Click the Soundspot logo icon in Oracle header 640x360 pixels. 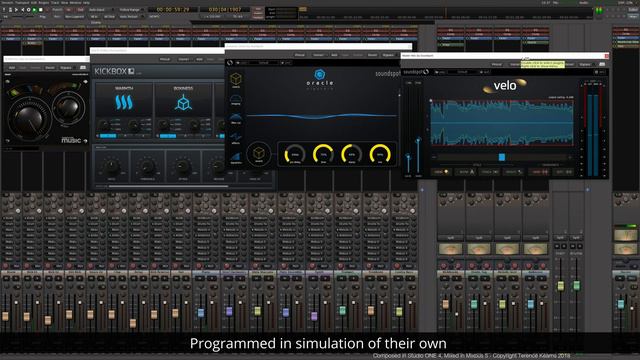click(230, 62)
